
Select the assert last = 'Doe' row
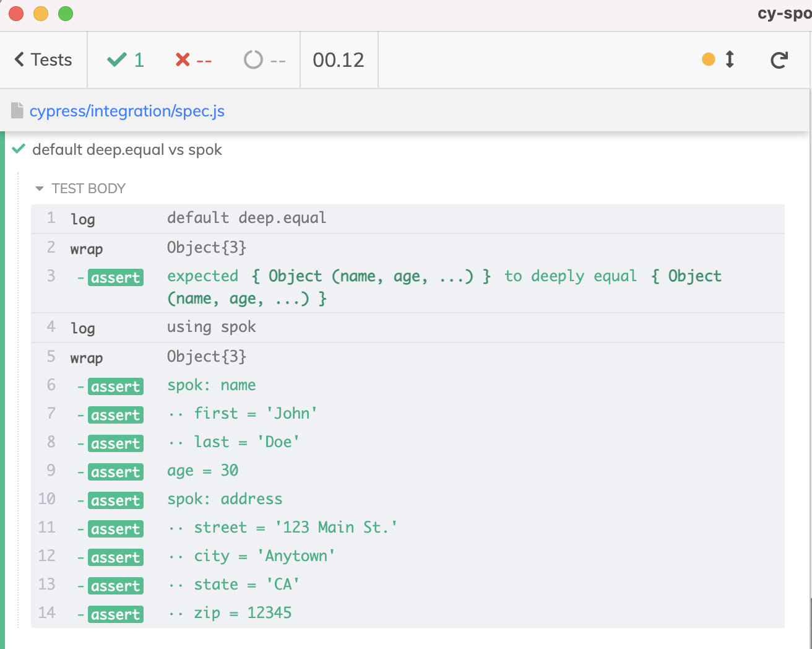pos(408,443)
